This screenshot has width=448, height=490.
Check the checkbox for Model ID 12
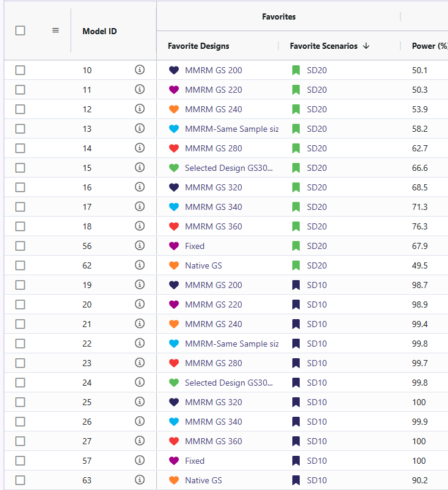(x=20, y=109)
